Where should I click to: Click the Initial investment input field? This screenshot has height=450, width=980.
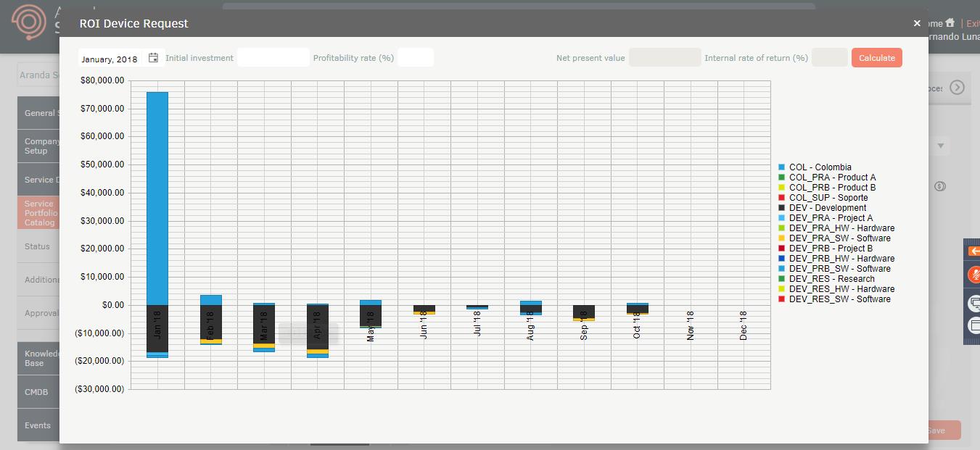point(273,58)
